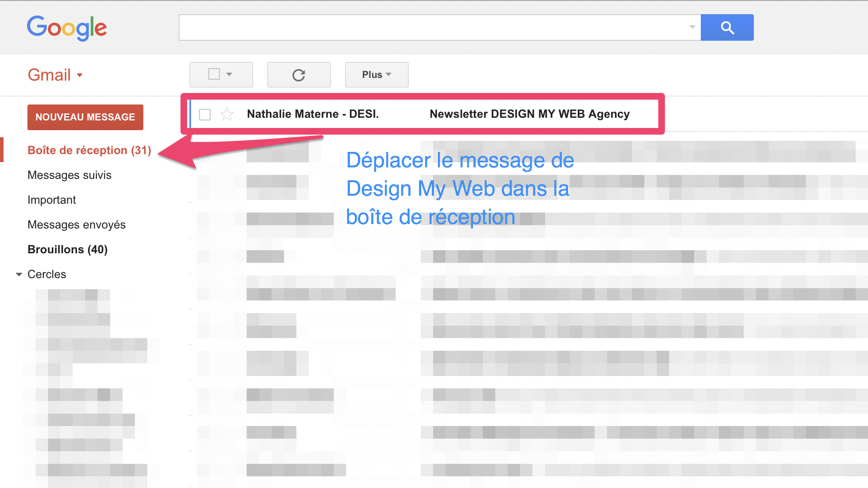Click the Brouillons drafts folder

[x=67, y=249]
